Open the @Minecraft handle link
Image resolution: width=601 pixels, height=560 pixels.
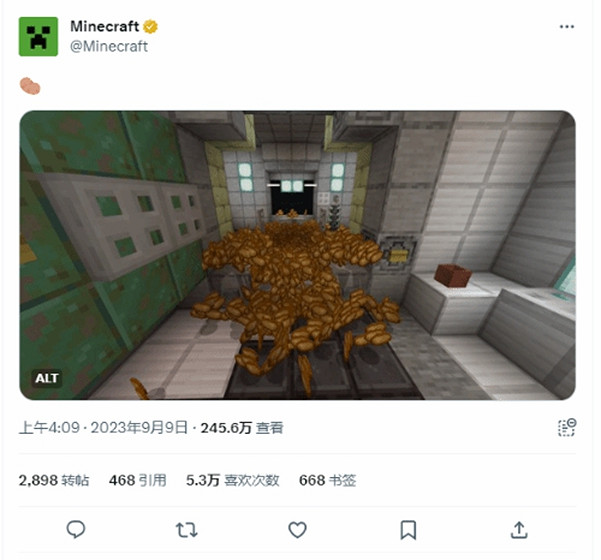(109, 46)
